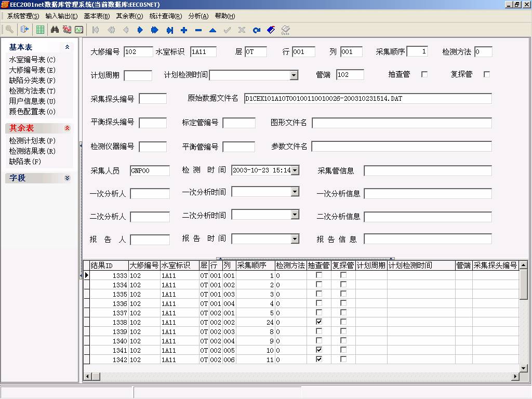Collapse the 基本表 sidebar section

[x=67, y=47]
